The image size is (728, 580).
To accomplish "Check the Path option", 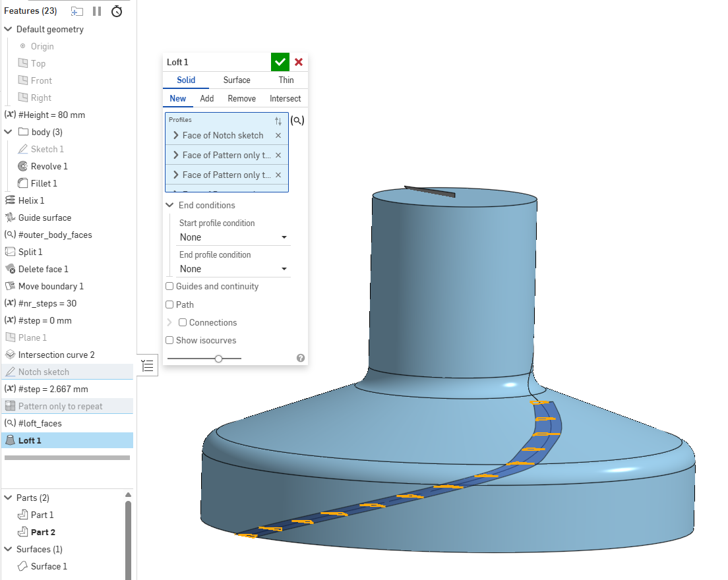I will (x=169, y=304).
